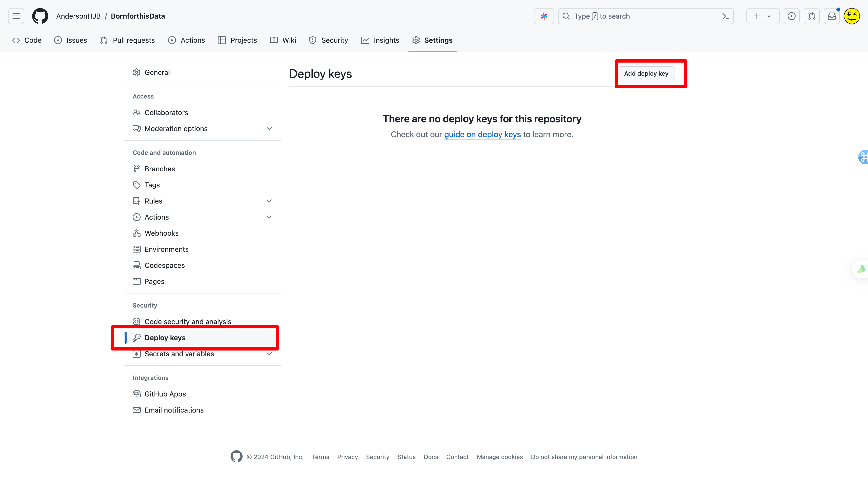Go to AndersonHJB profile link
This screenshot has height=499, width=868.
point(78,16)
